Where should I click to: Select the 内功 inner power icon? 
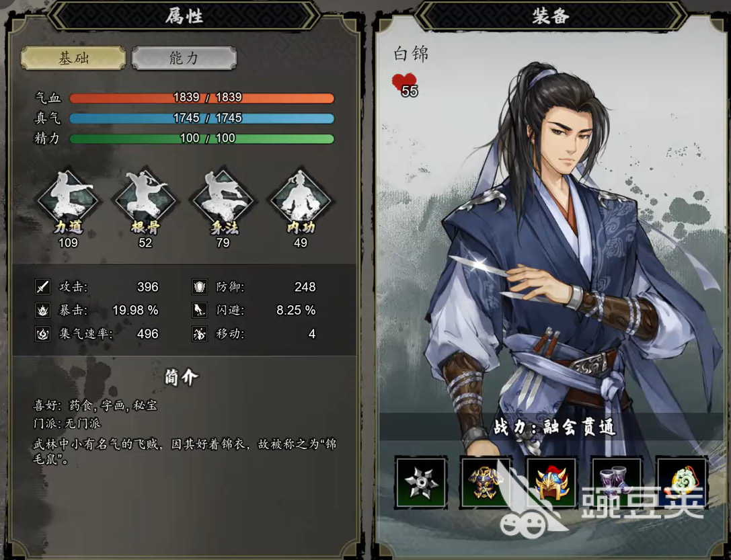tap(300, 200)
